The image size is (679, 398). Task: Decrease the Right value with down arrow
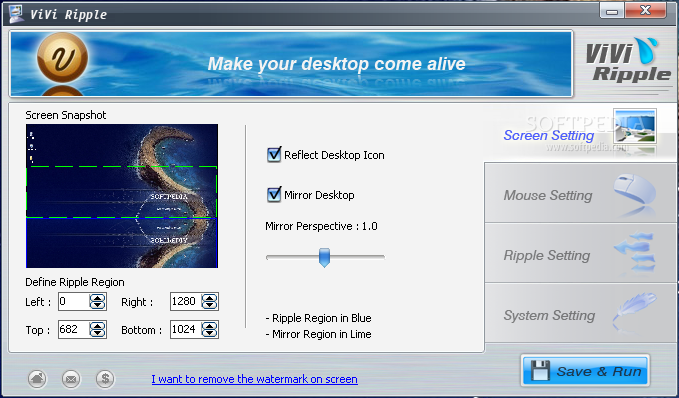point(210,305)
